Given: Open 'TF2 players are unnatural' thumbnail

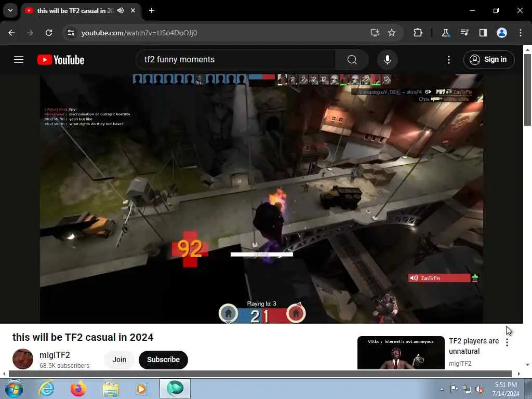Looking at the screenshot, I should click(x=401, y=353).
